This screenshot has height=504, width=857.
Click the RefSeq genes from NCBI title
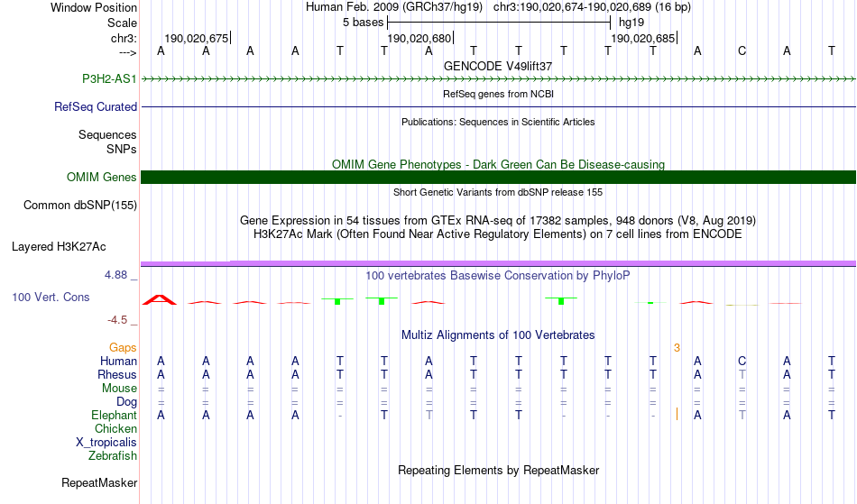click(x=498, y=94)
